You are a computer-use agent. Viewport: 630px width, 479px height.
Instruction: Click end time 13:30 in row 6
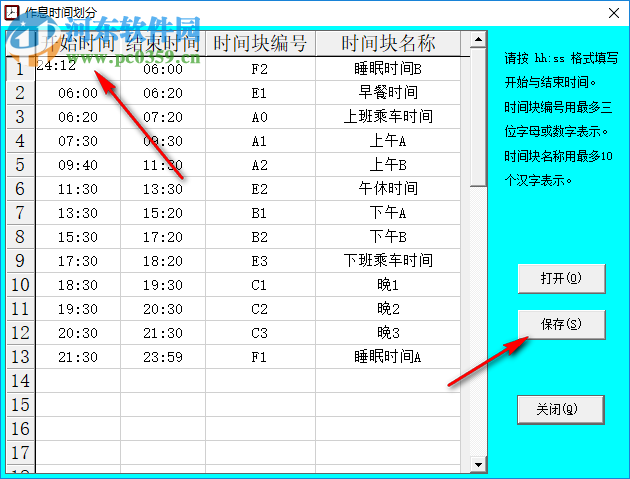tap(163, 189)
